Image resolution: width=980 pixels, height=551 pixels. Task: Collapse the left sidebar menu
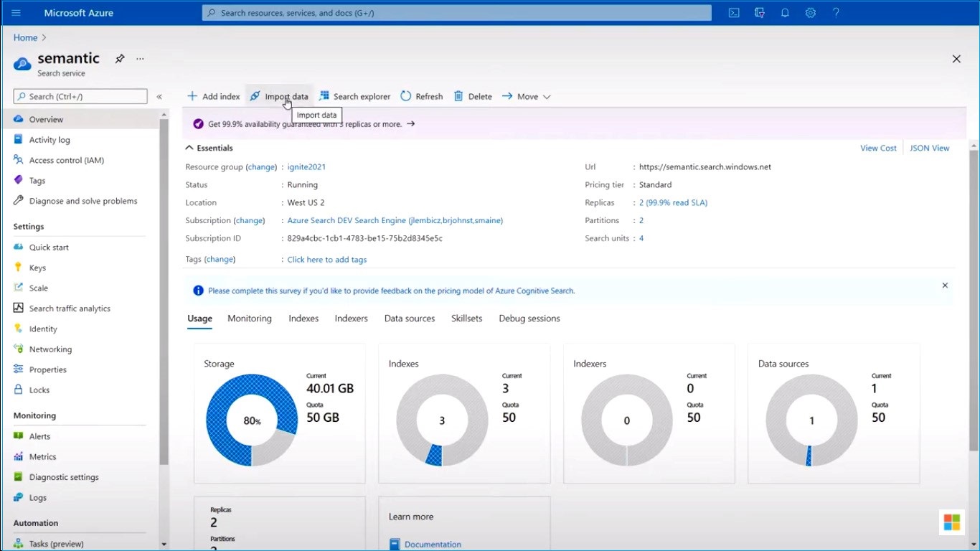pos(159,96)
